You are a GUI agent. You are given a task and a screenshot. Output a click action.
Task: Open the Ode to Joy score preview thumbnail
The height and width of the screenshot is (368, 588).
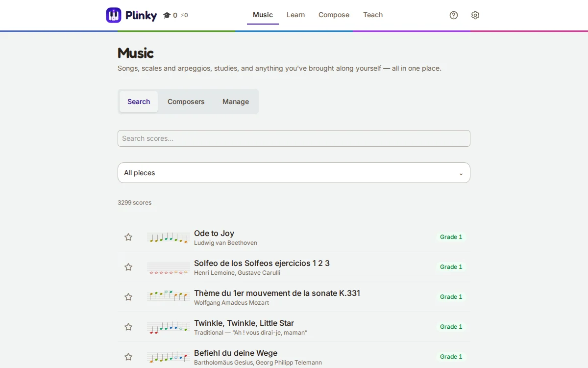click(169, 237)
